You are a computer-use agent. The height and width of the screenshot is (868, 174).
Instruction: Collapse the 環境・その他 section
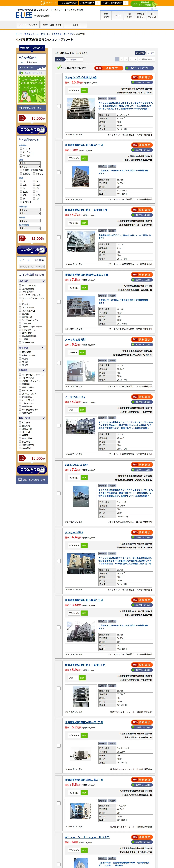coord(32,418)
